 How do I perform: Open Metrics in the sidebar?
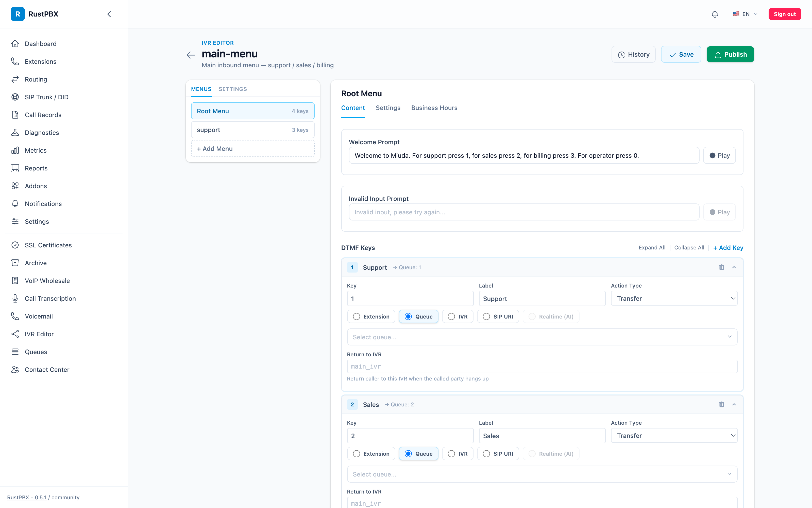[64, 151]
